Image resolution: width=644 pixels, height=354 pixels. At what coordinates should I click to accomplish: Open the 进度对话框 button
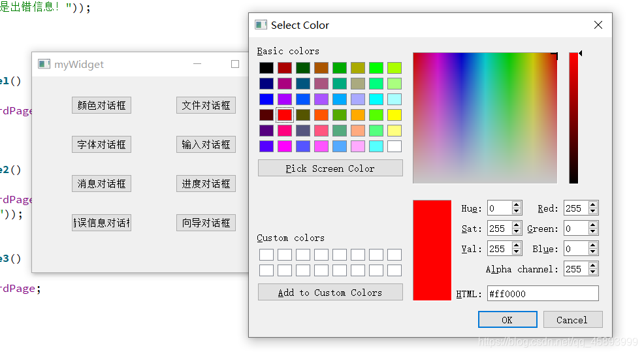click(206, 184)
